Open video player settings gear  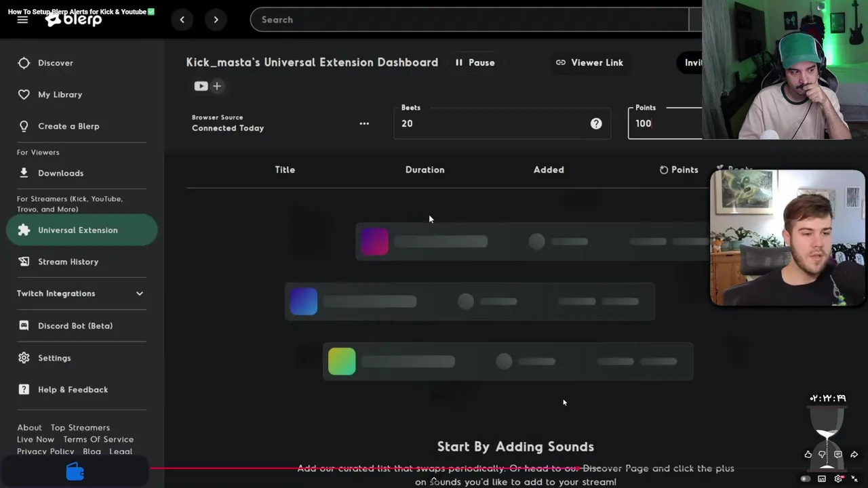838,479
